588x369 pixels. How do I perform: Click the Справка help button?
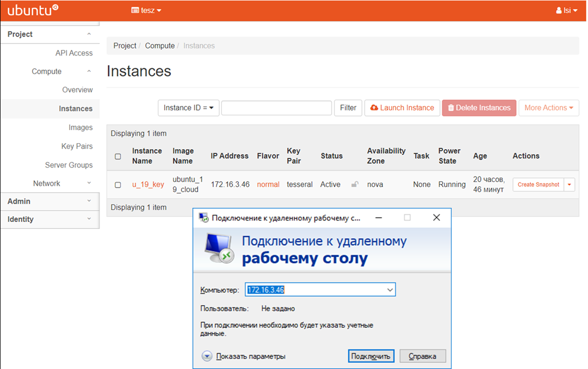coord(423,356)
